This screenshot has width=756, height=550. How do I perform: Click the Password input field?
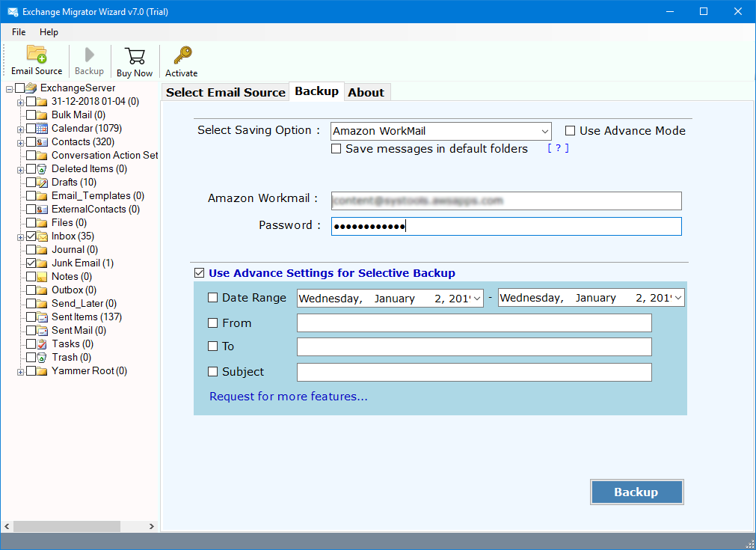(506, 226)
